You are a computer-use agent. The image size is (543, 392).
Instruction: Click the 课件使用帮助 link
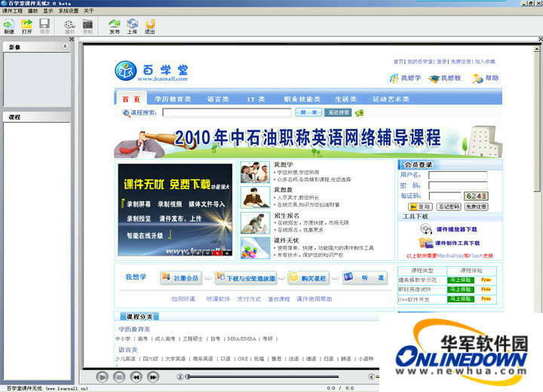coord(314,299)
